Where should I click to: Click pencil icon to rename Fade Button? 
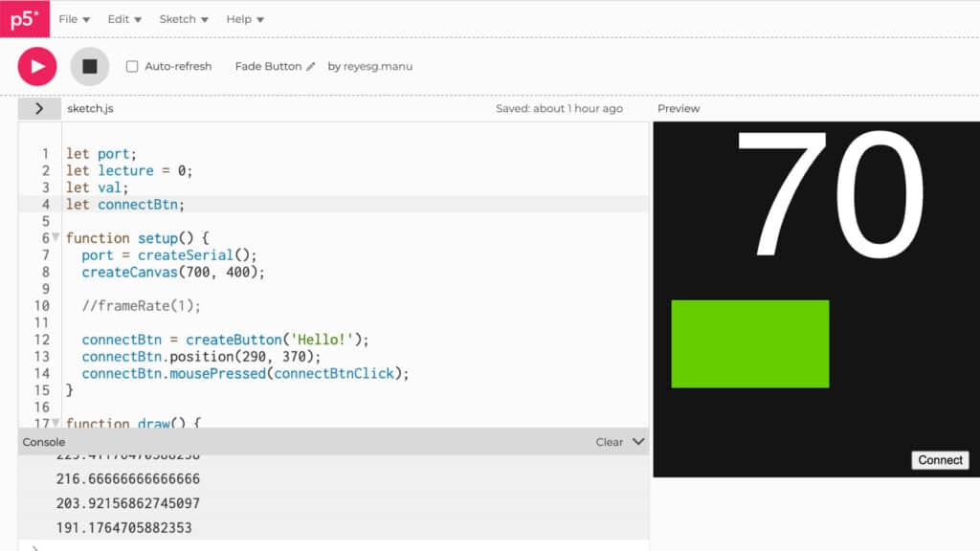[310, 67]
